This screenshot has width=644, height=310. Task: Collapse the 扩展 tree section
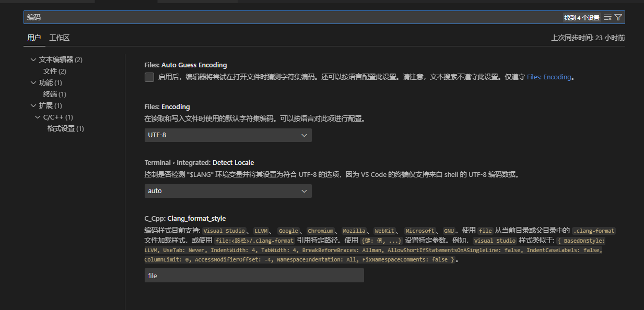pyautogui.click(x=34, y=105)
